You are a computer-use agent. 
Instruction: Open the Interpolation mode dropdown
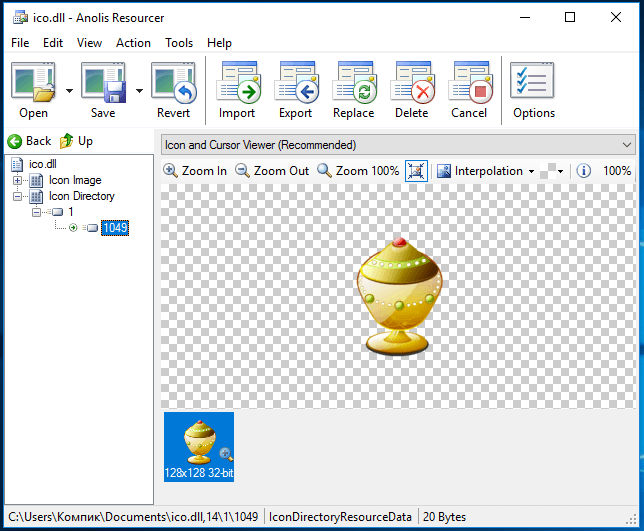tap(485, 171)
